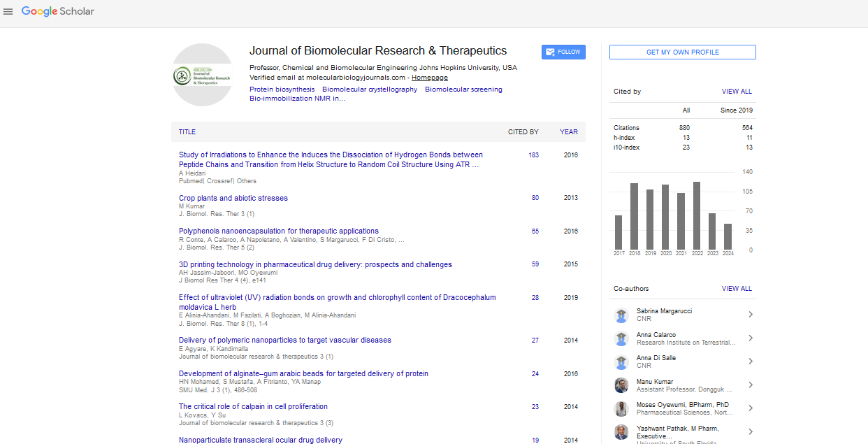Expand chevron next to Anna Di Salle
The width and height of the screenshot is (868, 444).
(x=751, y=361)
